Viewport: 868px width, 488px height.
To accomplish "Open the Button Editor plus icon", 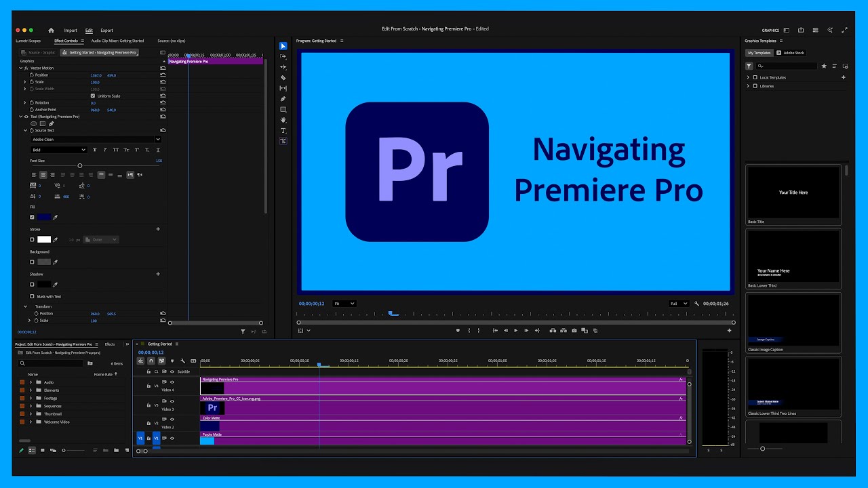I will pos(730,331).
